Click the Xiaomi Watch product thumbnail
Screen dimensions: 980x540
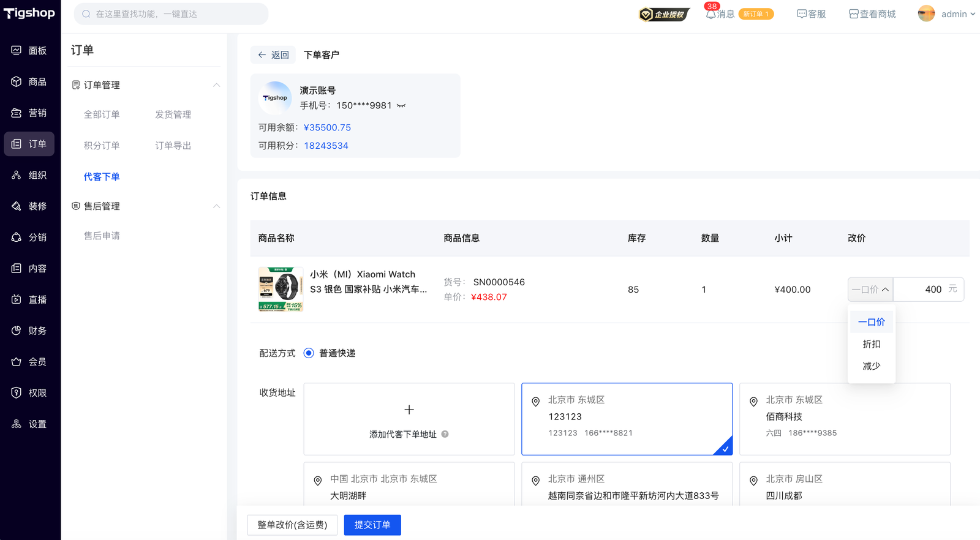tap(281, 290)
